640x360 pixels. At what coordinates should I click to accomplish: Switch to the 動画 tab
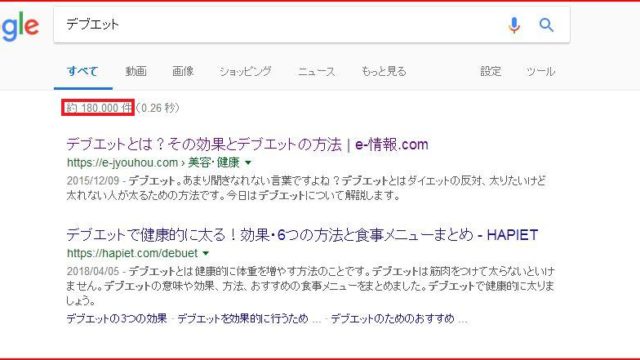click(136, 71)
